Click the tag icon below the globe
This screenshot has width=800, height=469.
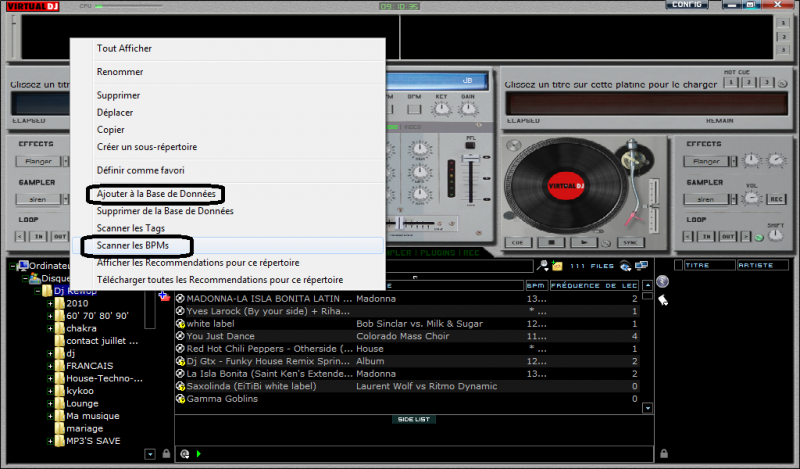(x=662, y=299)
